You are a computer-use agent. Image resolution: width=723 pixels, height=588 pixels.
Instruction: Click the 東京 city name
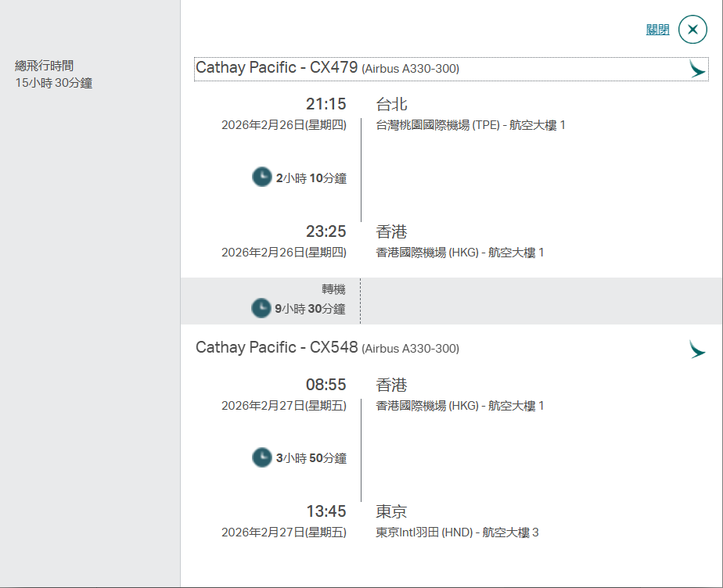[x=391, y=511]
